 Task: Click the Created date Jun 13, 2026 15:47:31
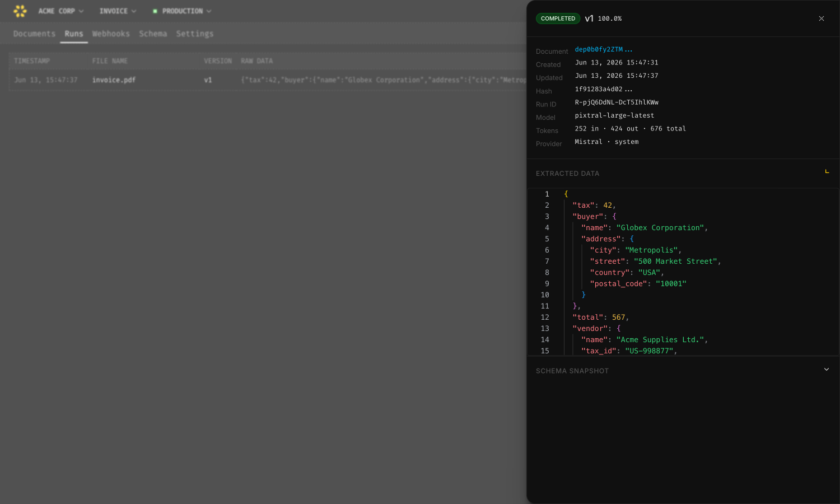[617, 63]
